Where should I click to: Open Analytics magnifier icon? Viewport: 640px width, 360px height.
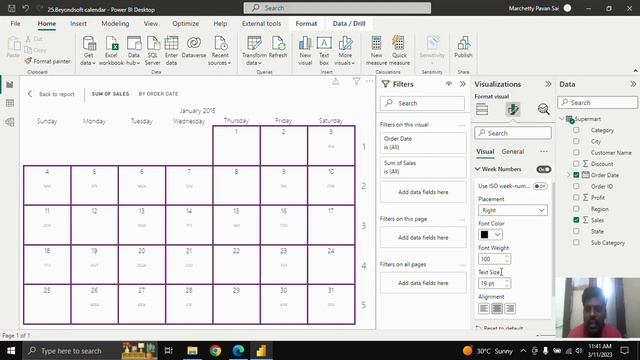coord(543,109)
